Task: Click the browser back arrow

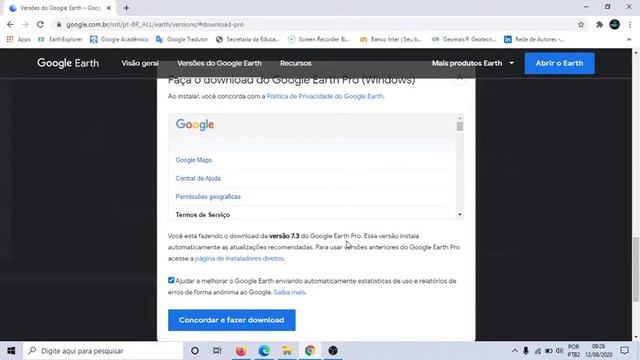Action: coord(10,24)
